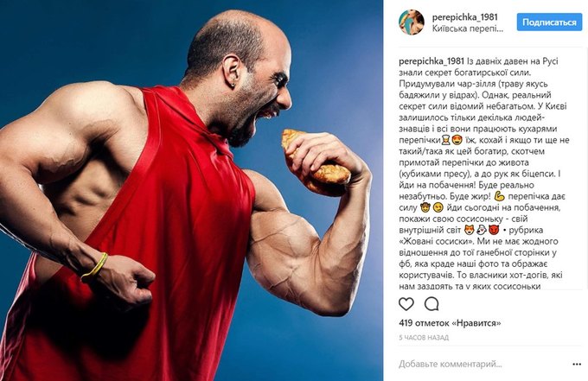588x381 pixels.
Task: Click the bodybuilder post photo
Action: click(192, 190)
